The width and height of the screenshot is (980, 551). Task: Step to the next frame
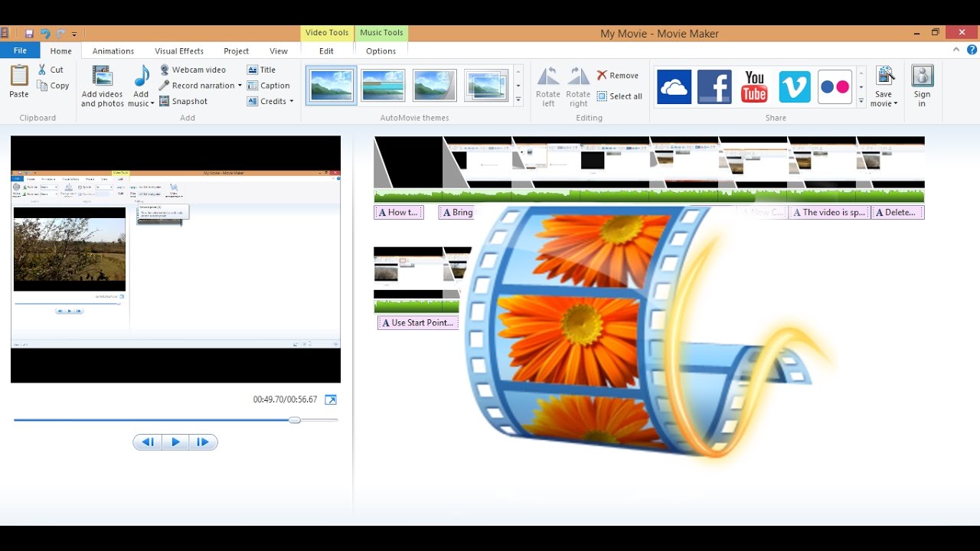[x=203, y=442]
